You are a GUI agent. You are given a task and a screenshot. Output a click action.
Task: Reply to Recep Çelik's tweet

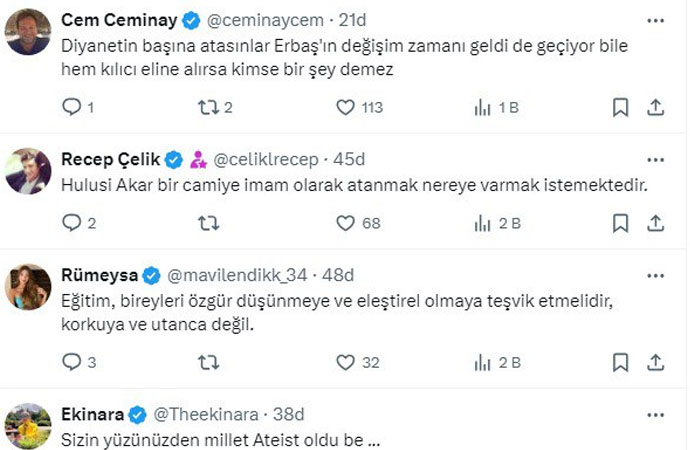(x=71, y=223)
